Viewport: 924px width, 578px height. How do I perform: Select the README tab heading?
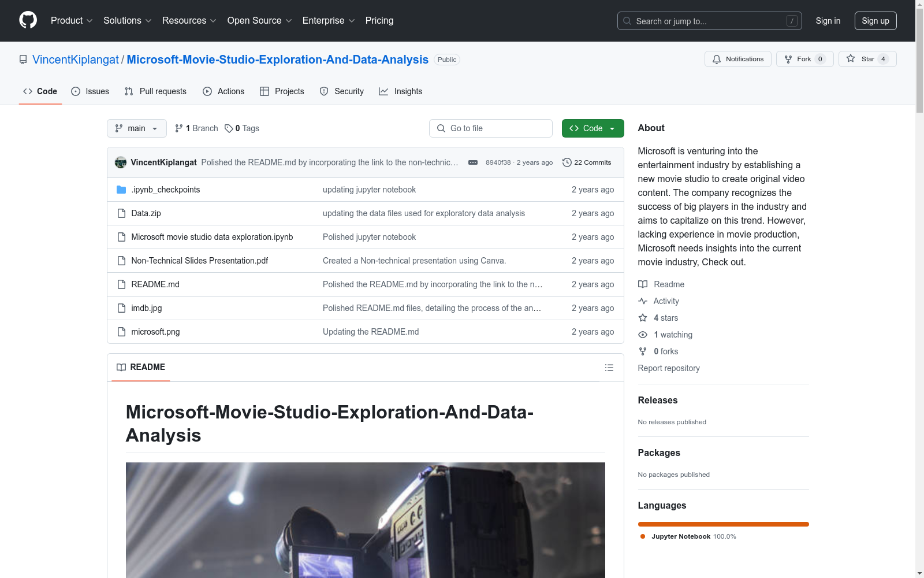(x=141, y=368)
